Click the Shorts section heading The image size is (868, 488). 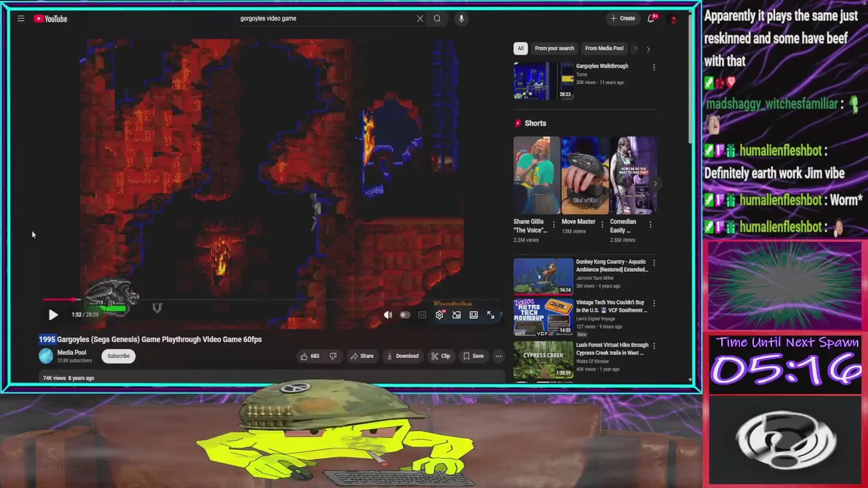click(535, 123)
